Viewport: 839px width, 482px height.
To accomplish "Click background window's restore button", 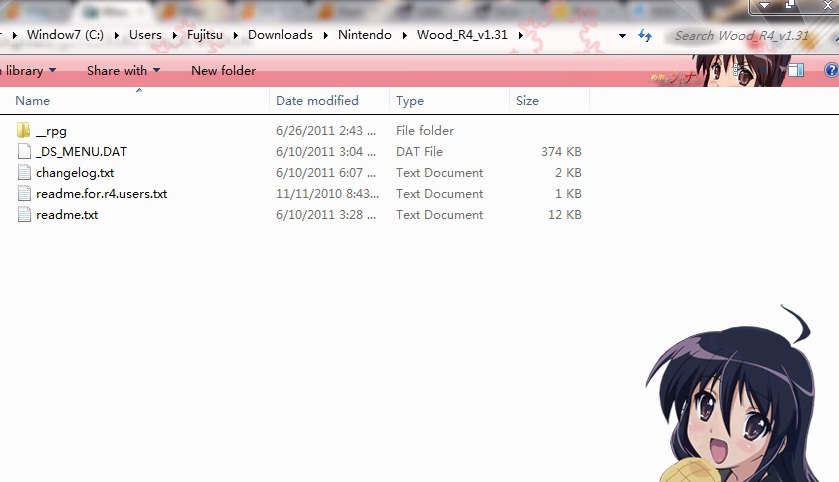I will point(790,5).
